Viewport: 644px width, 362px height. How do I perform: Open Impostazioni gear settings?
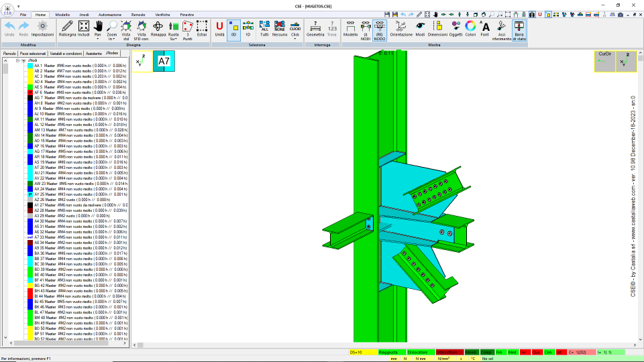click(42, 27)
